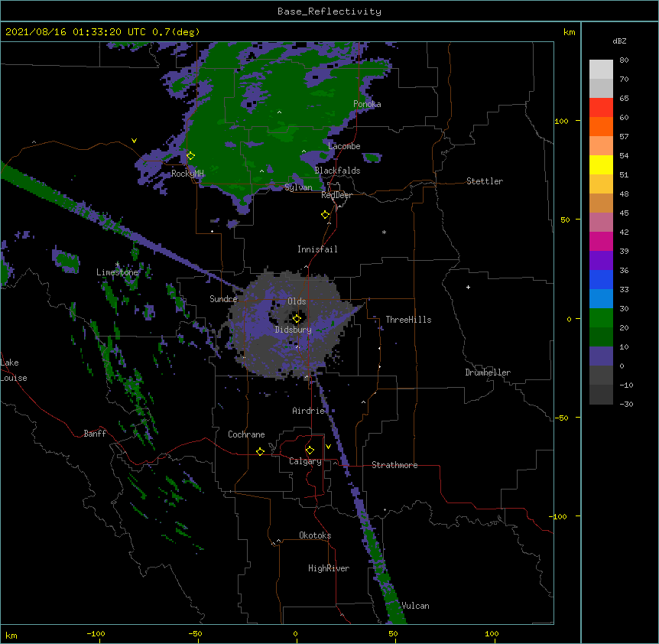Click the Olds city label
The image size is (659, 644).
pyautogui.click(x=297, y=301)
